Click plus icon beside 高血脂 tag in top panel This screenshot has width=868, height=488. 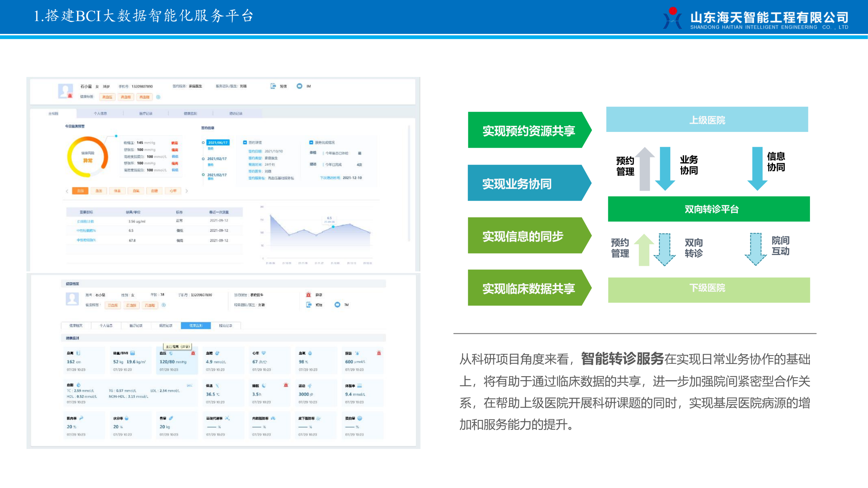[x=158, y=97]
